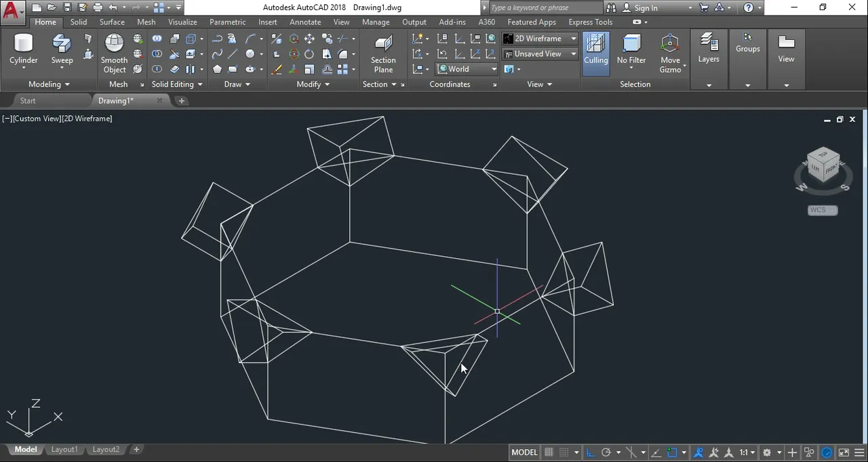Toggle annotation visibility blue icon
Screen dimensions: 868x462
[x=698, y=453]
